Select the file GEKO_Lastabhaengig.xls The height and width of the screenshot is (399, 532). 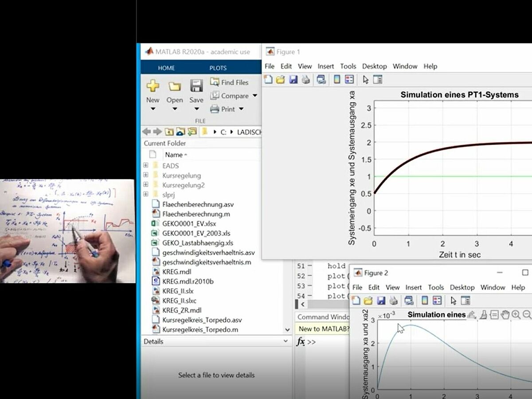click(x=198, y=243)
